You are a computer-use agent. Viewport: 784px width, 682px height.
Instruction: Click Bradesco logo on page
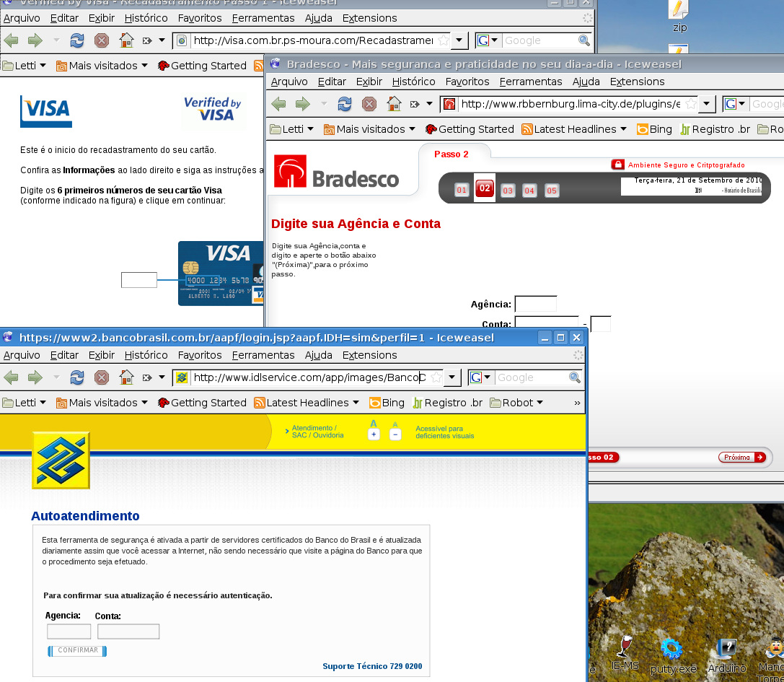[337, 172]
